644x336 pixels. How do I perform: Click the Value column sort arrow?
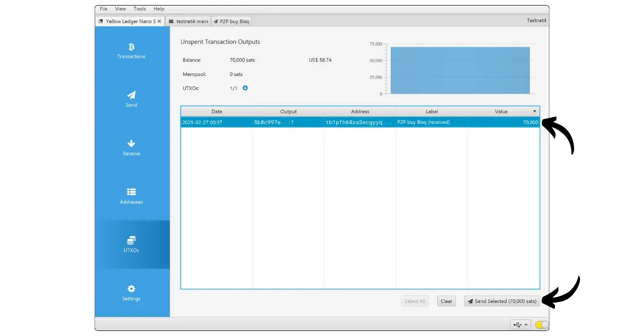(x=534, y=112)
